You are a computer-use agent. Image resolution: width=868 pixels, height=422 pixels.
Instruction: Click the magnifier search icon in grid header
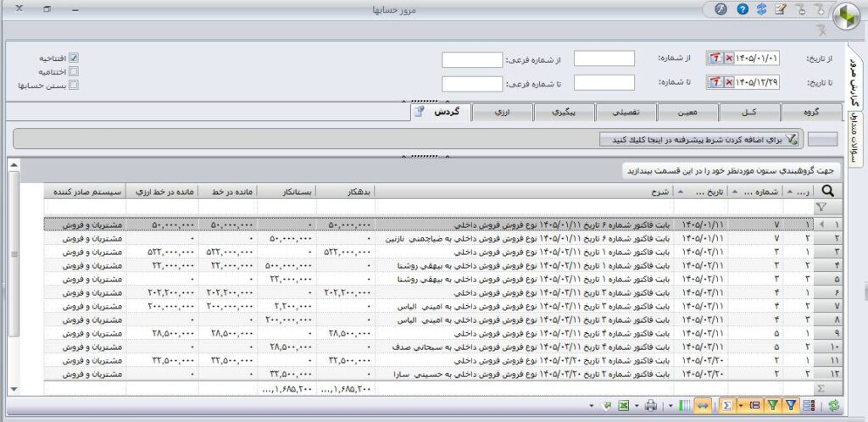(828, 191)
